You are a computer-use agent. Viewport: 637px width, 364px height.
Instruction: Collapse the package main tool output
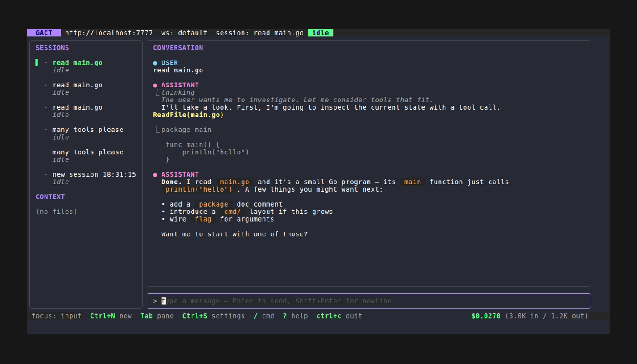[x=186, y=130]
